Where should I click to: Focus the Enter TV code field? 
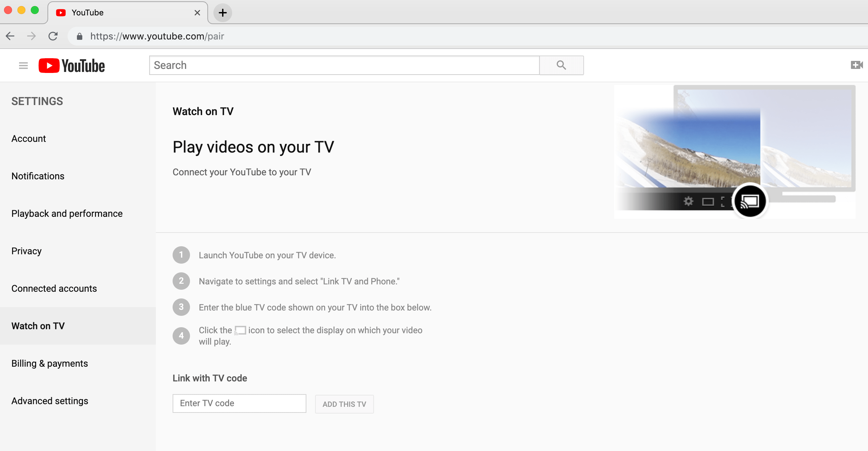click(x=239, y=403)
